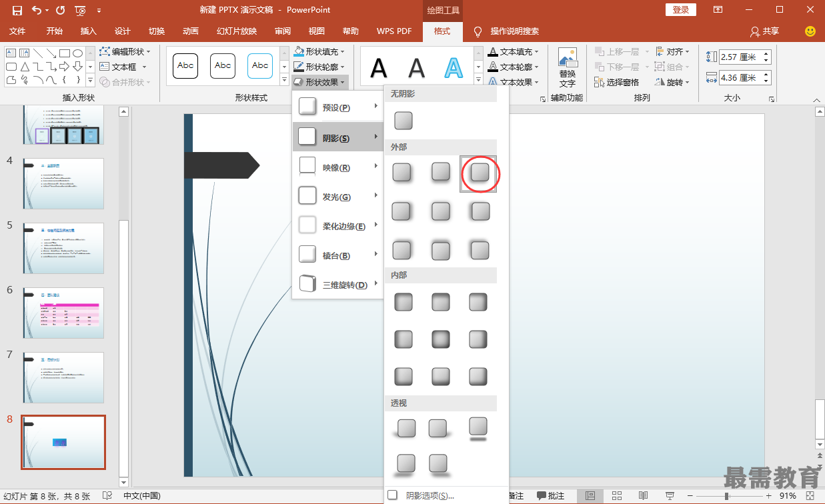825x504 pixels.
Task: Click the Alt Text (替换文字) button
Action: coord(567,67)
